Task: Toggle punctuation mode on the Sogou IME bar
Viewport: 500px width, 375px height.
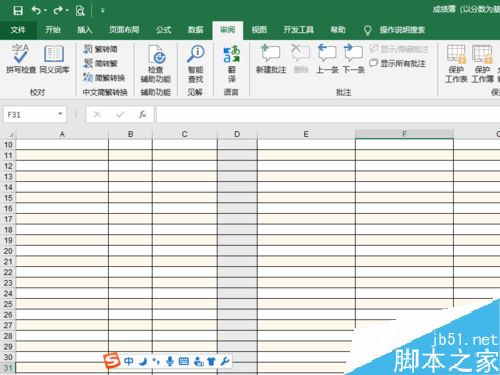Action: pyautogui.click(x=156, y=361)
